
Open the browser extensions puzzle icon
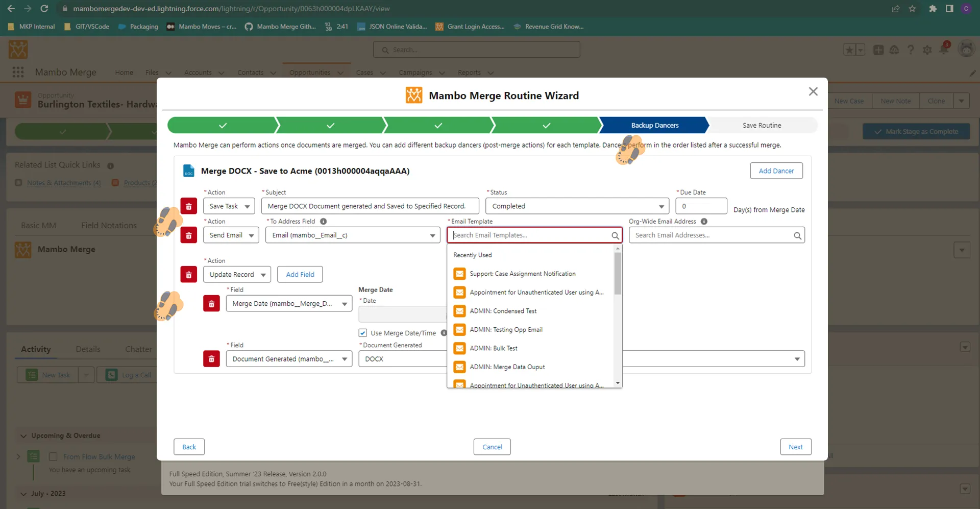pyautogui.click(x=933, y=9)
